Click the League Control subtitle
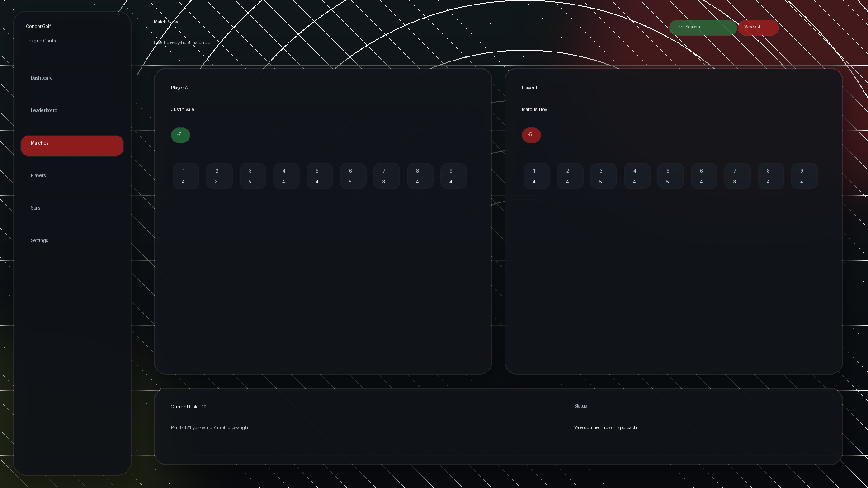The width and height of the screenshot is (868, 488). (42, 41)
